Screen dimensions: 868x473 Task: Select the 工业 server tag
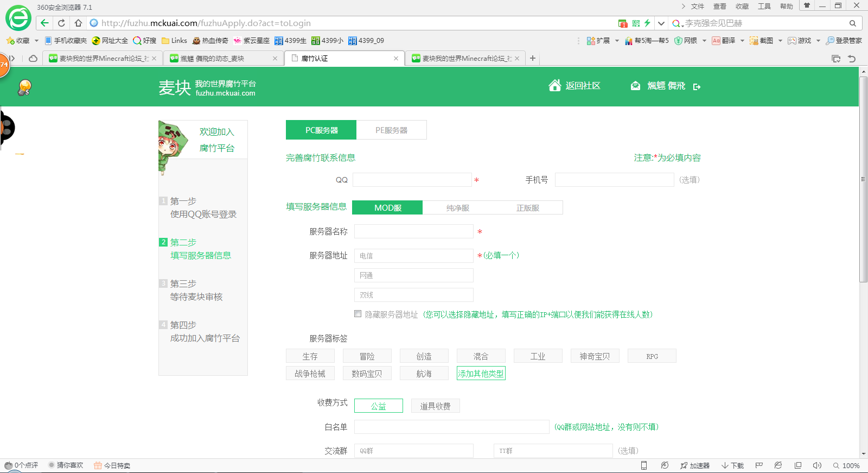click(x=538, y=356)
